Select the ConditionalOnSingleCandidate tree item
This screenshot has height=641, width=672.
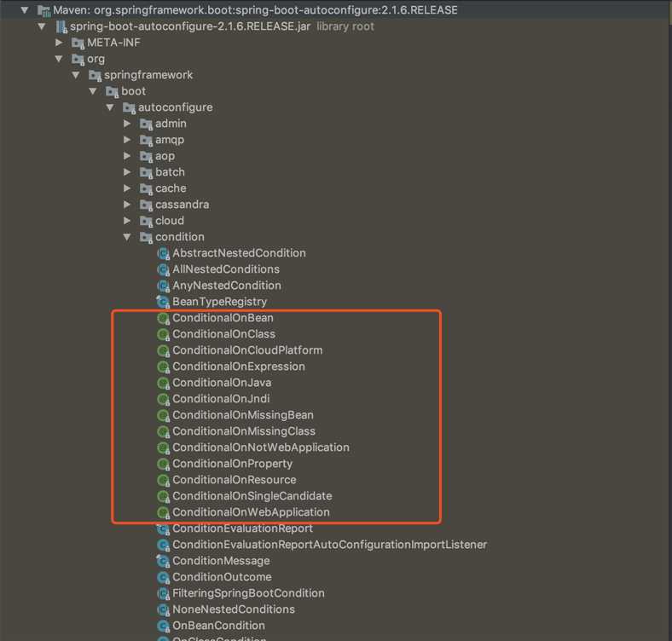252,496
